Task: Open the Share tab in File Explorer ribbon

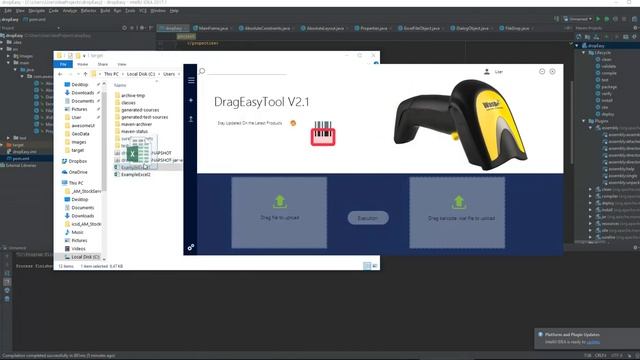Action: pyautogui.click(x=102, y=64)
